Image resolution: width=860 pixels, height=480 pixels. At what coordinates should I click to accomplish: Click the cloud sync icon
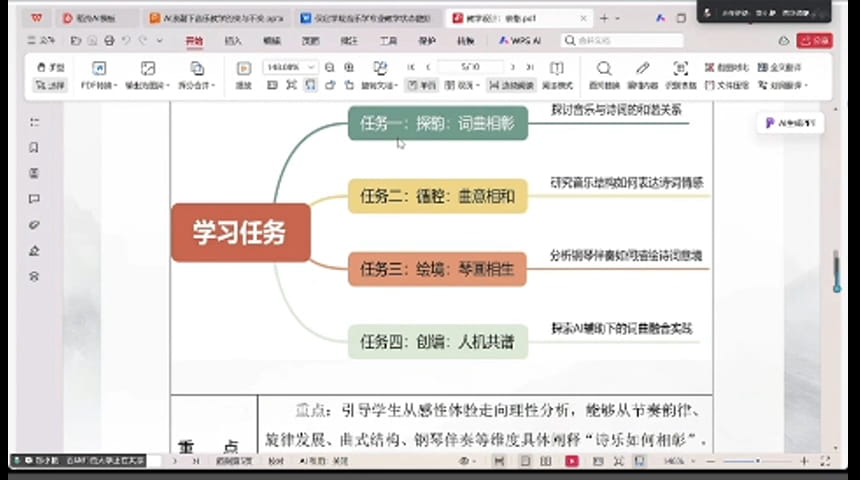point(784,41)
